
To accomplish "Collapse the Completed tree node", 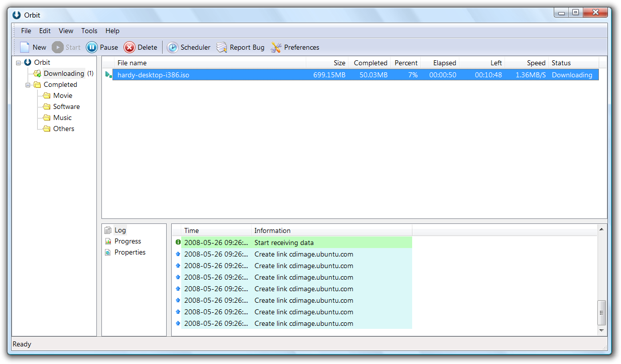I will [28, 85].
